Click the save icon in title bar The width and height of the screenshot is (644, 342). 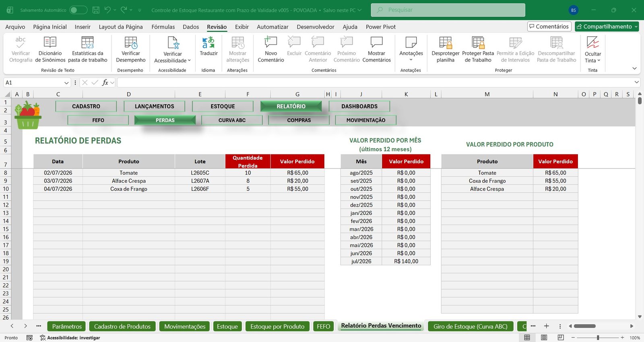pos(96,10)
